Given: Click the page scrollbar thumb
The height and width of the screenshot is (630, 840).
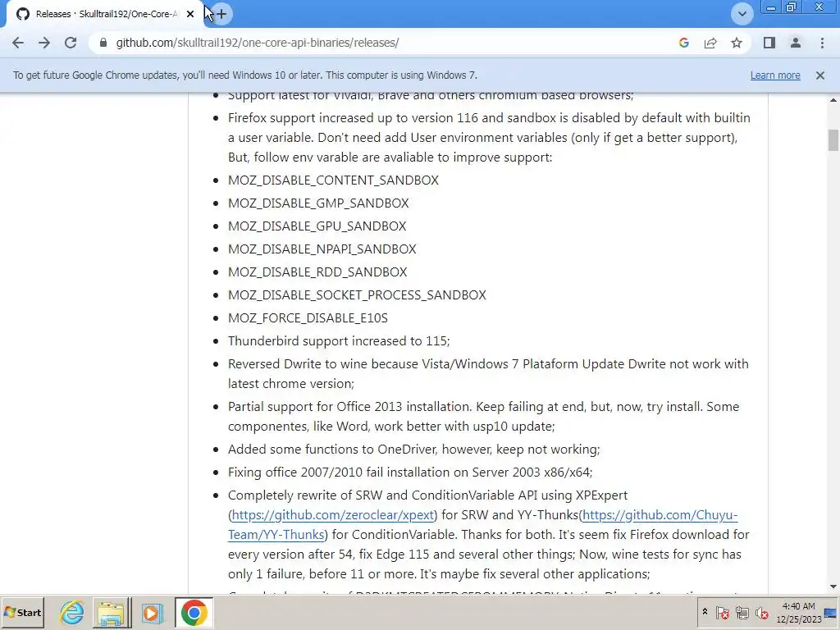Looking at the screenshot, I should pos(833,140).
